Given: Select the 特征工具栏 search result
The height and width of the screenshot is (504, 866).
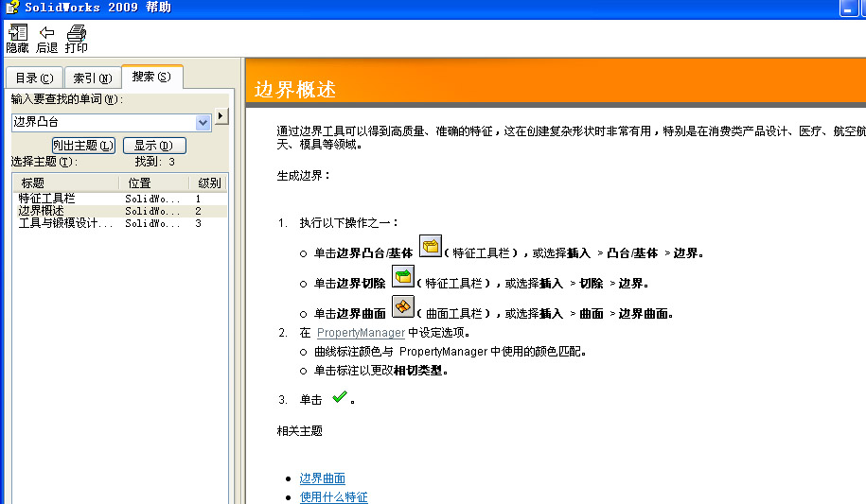Looking at the screenshot, I should point(120,199).
